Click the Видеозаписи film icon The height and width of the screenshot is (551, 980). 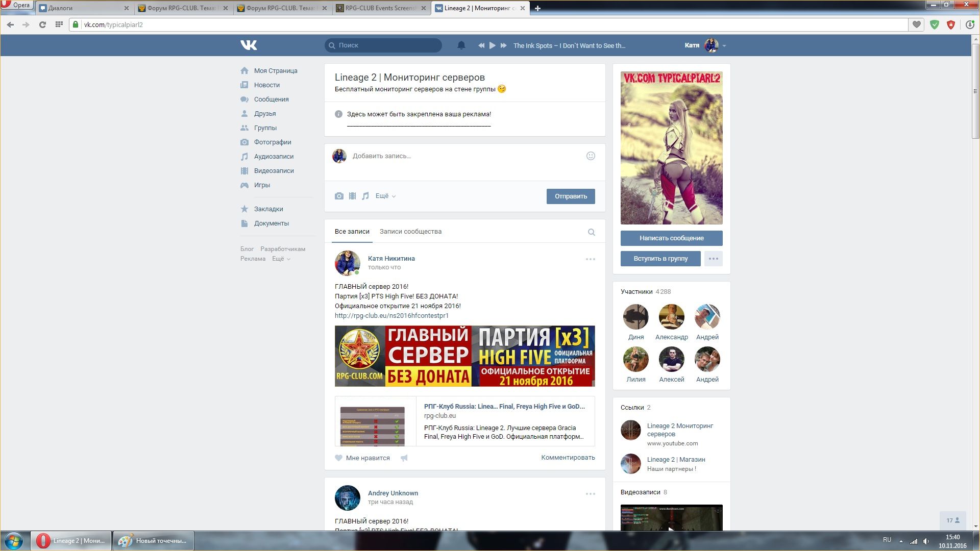coord(244,171)
